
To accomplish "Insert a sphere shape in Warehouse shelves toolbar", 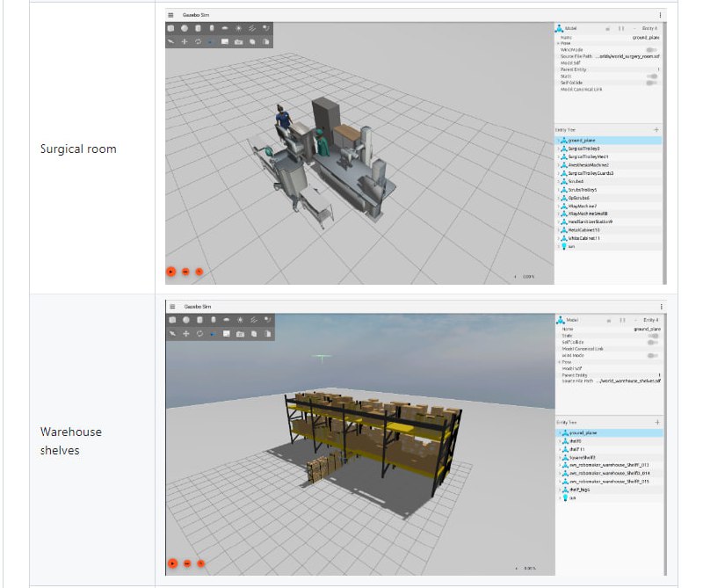I will pos(185,320).
